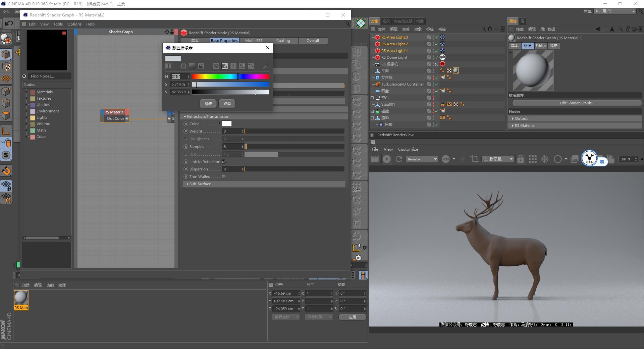644x349 pixels.
Task: Click the snapshot snowflake icon in RenderView
Action: click(x=544, y=159)
